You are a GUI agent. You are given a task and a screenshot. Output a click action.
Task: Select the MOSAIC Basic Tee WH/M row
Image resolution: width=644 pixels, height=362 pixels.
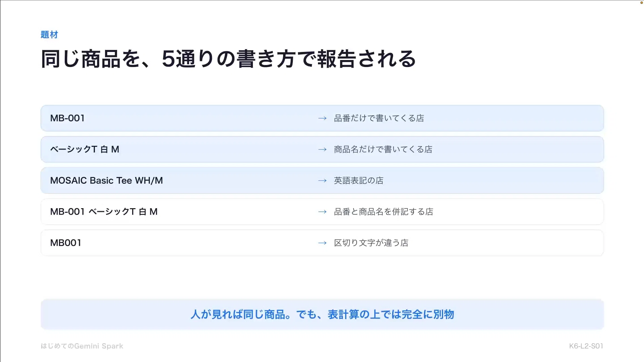click(x=322, y=181)
